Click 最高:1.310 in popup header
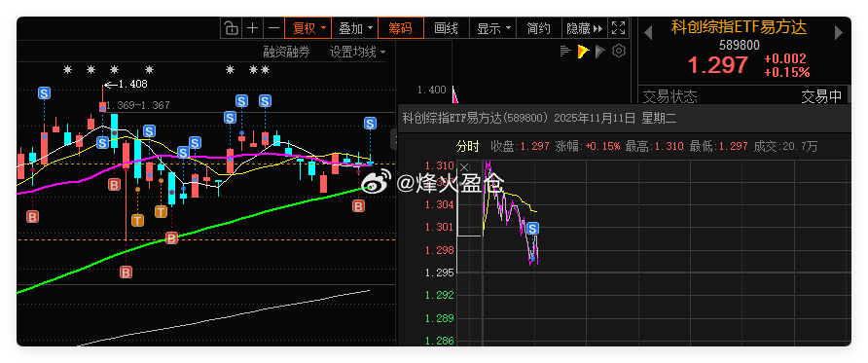Screen dimensions: 868x363 click(655, 146)
